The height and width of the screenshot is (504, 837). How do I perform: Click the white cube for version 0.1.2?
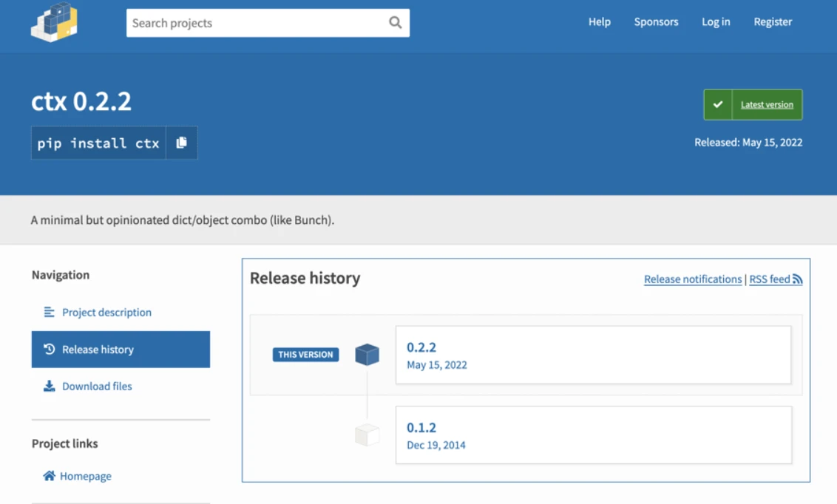[367, 435]
